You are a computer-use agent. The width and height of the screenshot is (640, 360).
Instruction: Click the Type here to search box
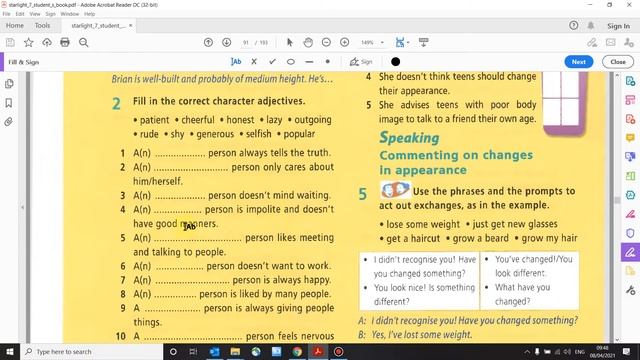pos(91,351)
